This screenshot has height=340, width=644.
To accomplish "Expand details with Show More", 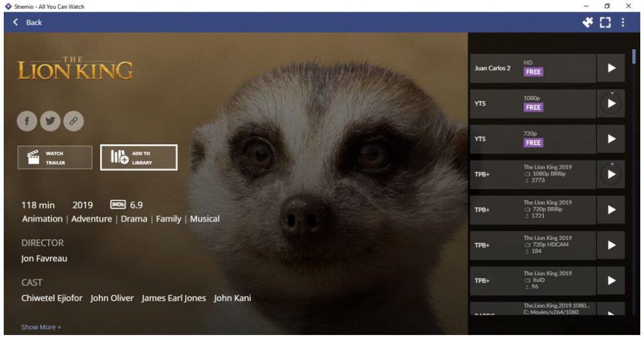I will pos(41,327).
